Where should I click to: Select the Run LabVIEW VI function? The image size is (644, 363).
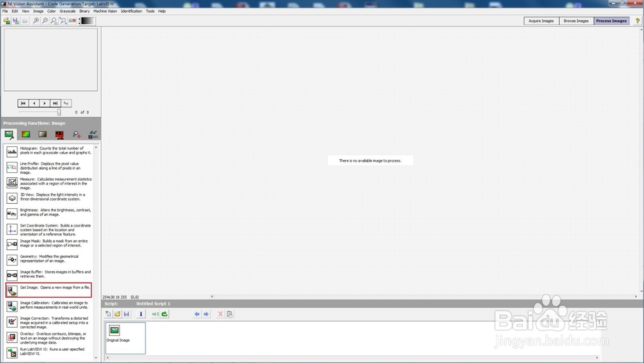pos(49,352)
